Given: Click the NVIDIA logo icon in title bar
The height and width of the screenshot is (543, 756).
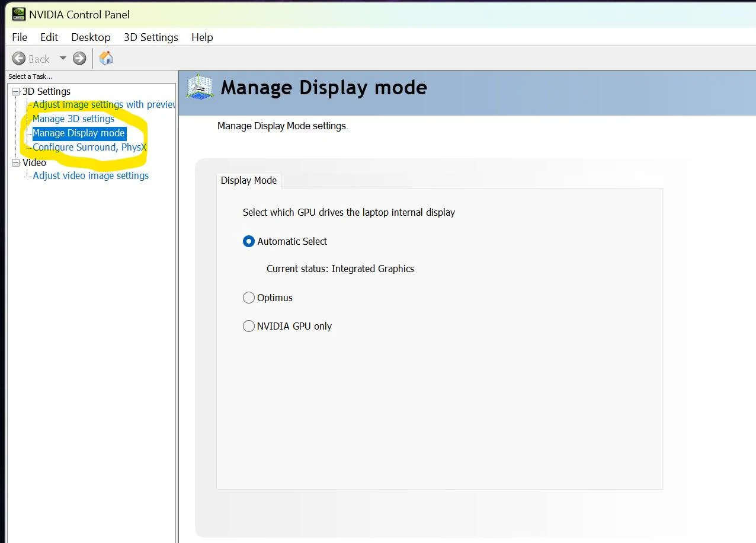Looking at the screenshot, I should pyautogui.click(x=19, y=14).
